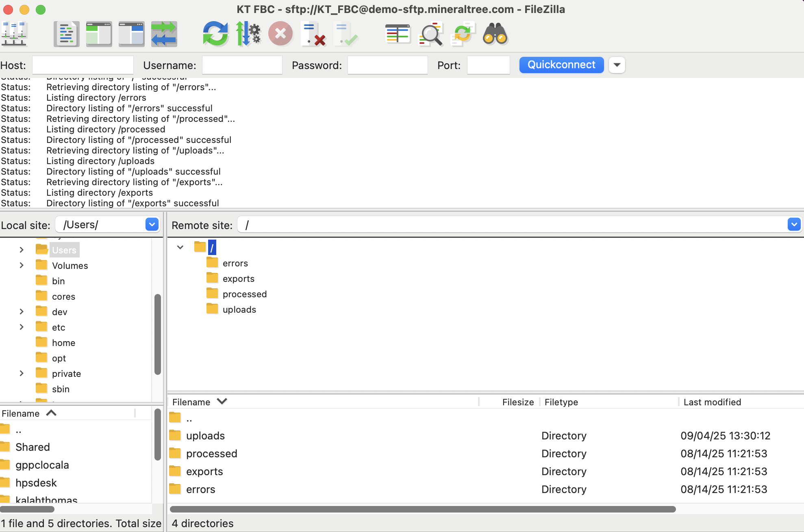The height and width of the screenshot is (532, 804).
Task: Click the Password input field
Action: coord(388,65)
